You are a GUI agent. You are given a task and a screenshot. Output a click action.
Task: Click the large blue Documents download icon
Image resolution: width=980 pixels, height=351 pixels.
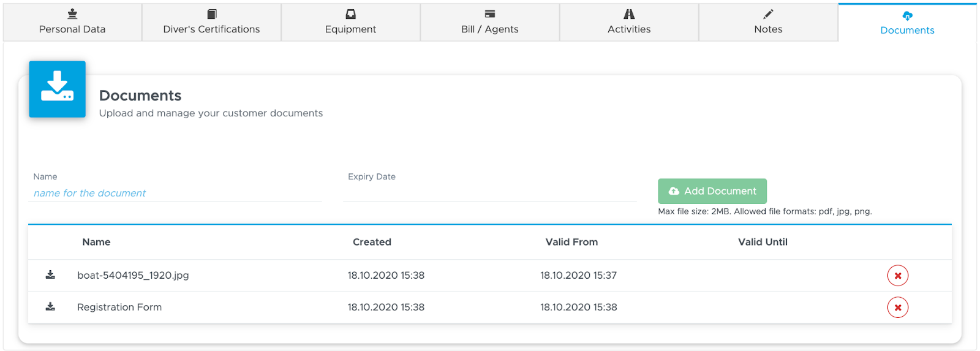click(58, 89)
